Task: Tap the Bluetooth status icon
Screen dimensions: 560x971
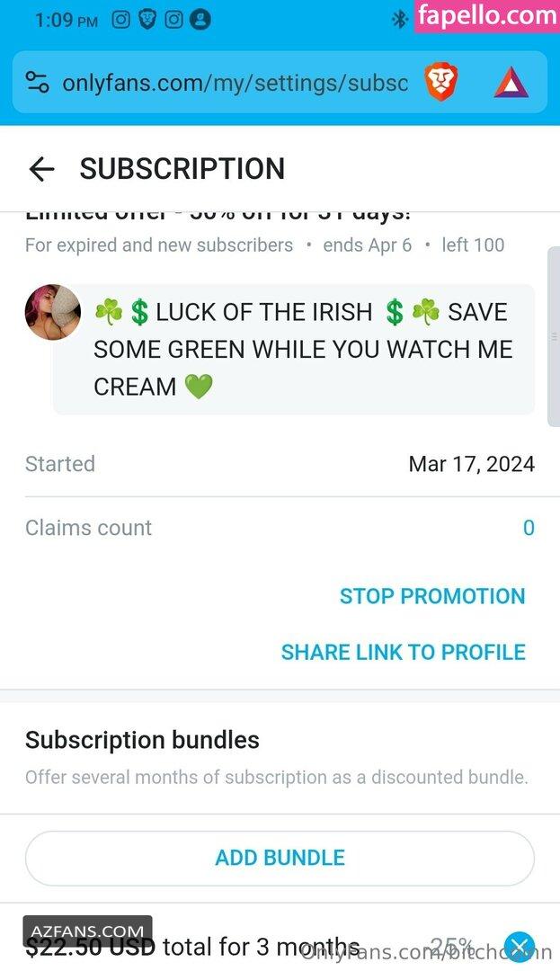Action: [x=400, y=20]
